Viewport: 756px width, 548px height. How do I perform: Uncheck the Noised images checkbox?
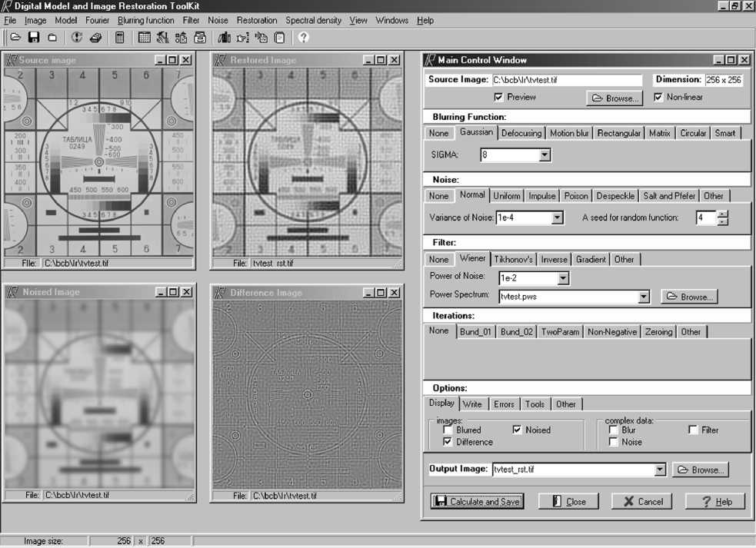click(x=517, y=430)
